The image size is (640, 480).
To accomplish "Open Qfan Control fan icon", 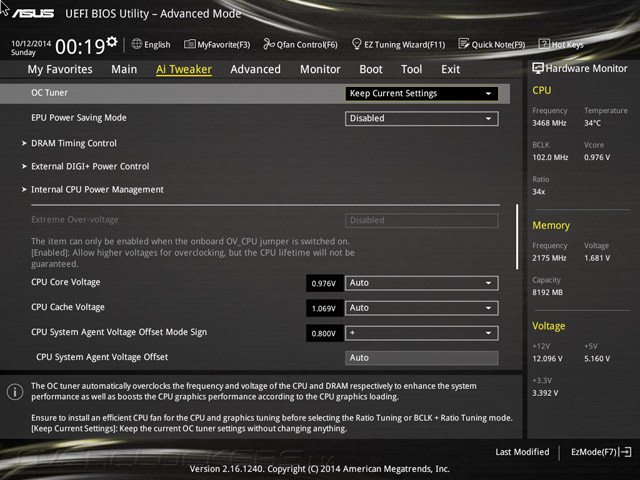I will pos(269,44).
